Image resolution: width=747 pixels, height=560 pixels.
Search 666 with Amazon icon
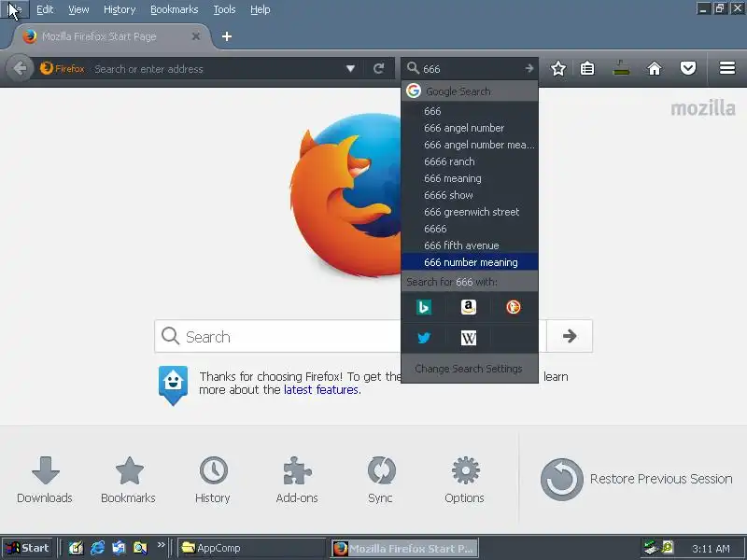(469, 307)
